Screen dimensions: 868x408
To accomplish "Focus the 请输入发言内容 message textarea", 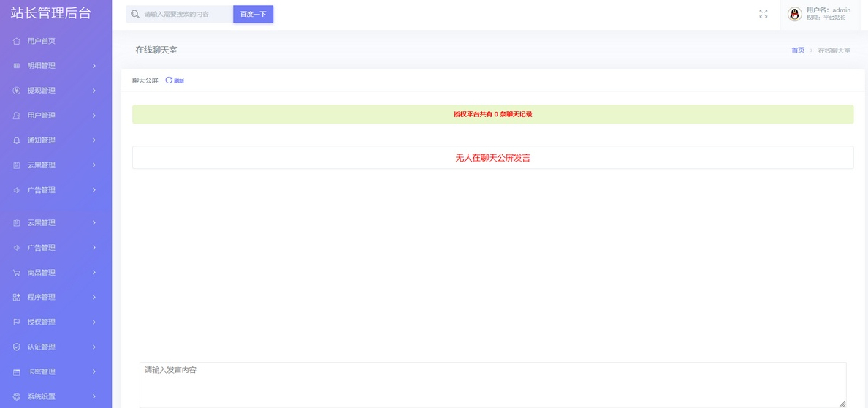I will pyautogui.click(x=492, y=384).
